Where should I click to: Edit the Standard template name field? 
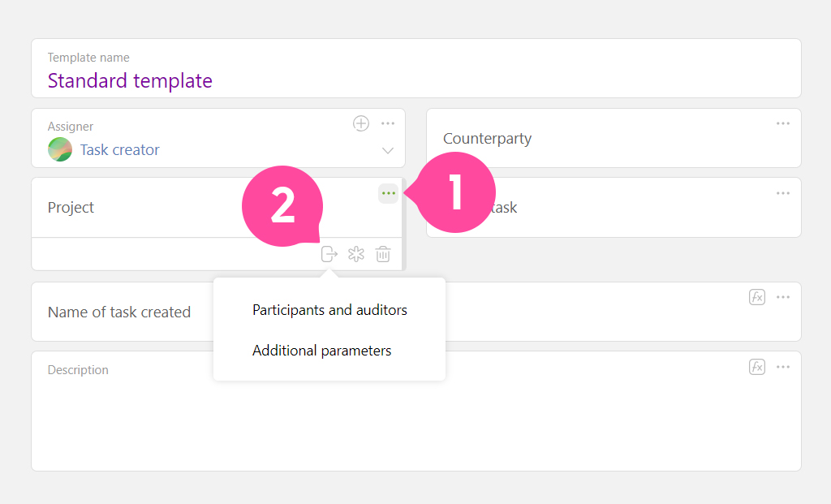pyautogui.click(x=416, y=68)
